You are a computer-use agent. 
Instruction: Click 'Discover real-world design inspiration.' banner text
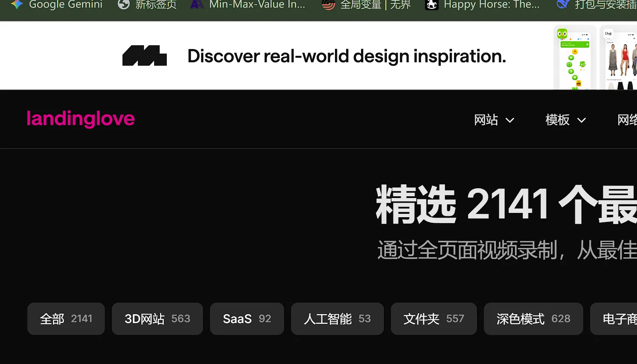(x=346, y=56)
